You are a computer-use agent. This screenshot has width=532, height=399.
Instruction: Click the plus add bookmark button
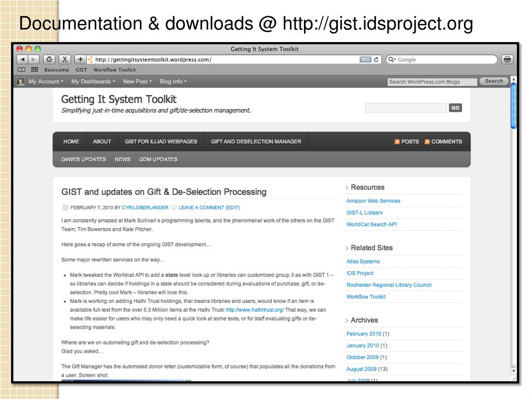80,59
